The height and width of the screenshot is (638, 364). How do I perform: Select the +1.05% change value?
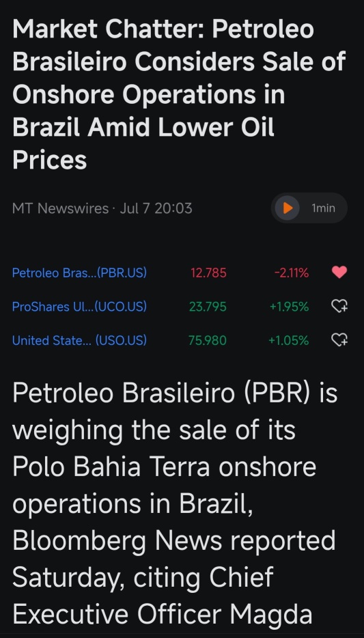tap(289, 340)
